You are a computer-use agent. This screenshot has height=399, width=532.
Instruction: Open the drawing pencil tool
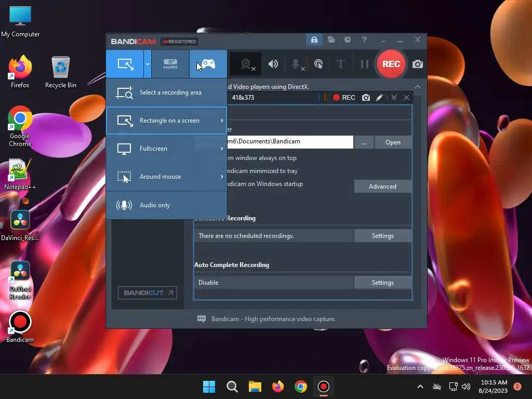[x=380, y=98]
